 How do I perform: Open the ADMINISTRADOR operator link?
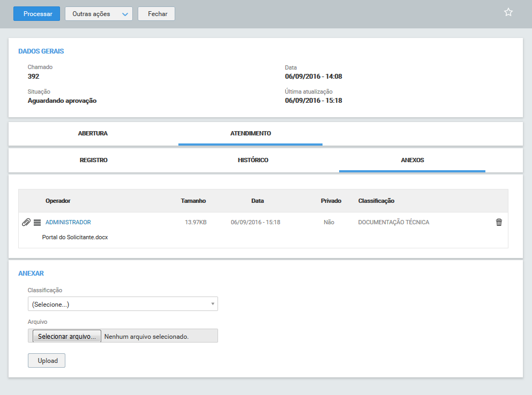(x=68, y=222)
